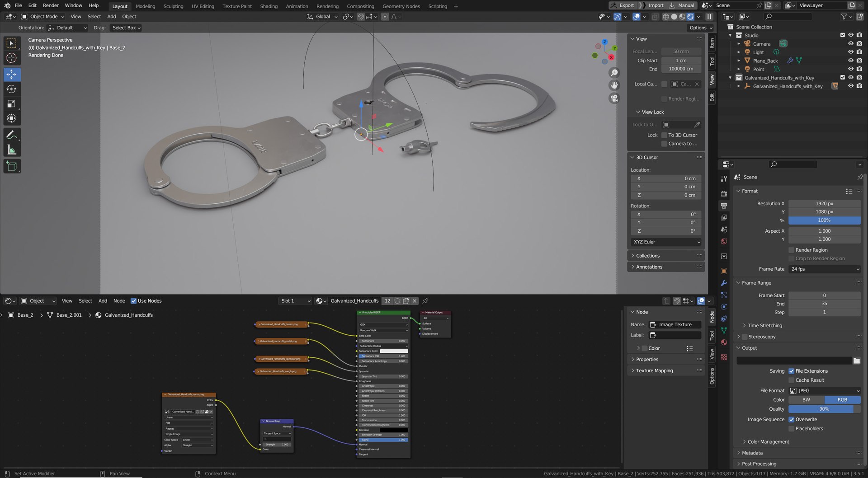Open the File Format JPEG dropdown
The image size is (868, 478).
(x=824, y=391)
